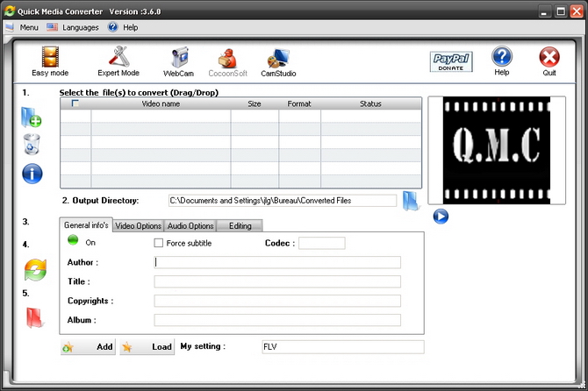Click the Load setting button

click(147, 347)
